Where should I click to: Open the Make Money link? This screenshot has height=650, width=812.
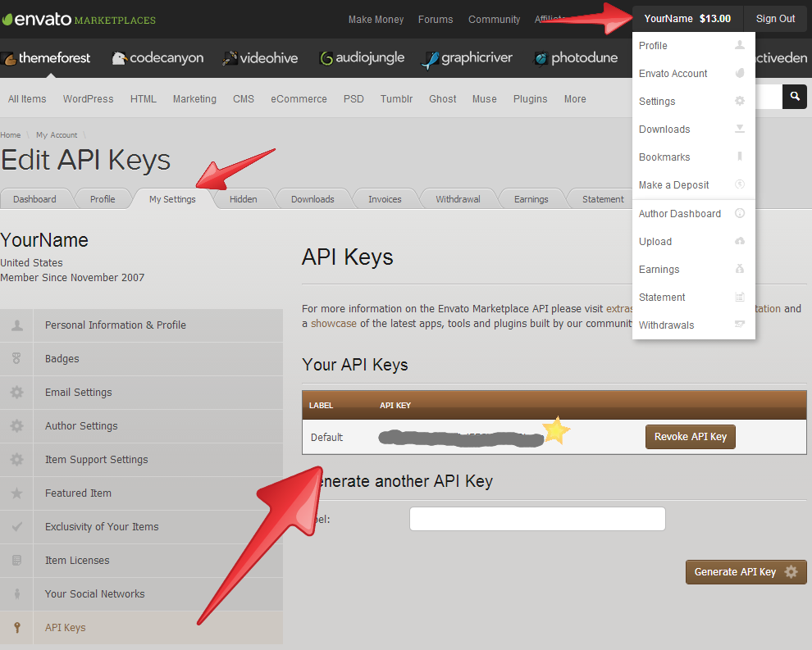coord(376,20)
